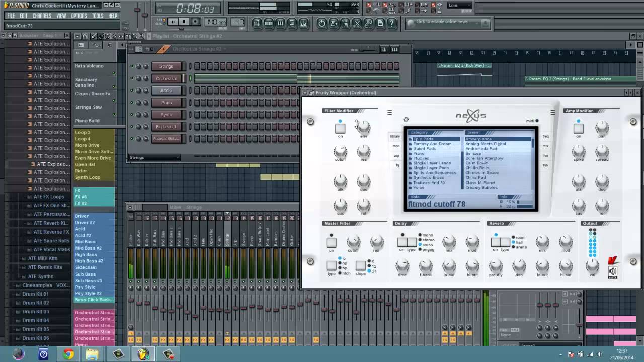Screen dimensions: 644x362
Task: Click the Filter Modifier cutoff knob
Action: click(341, 151)
